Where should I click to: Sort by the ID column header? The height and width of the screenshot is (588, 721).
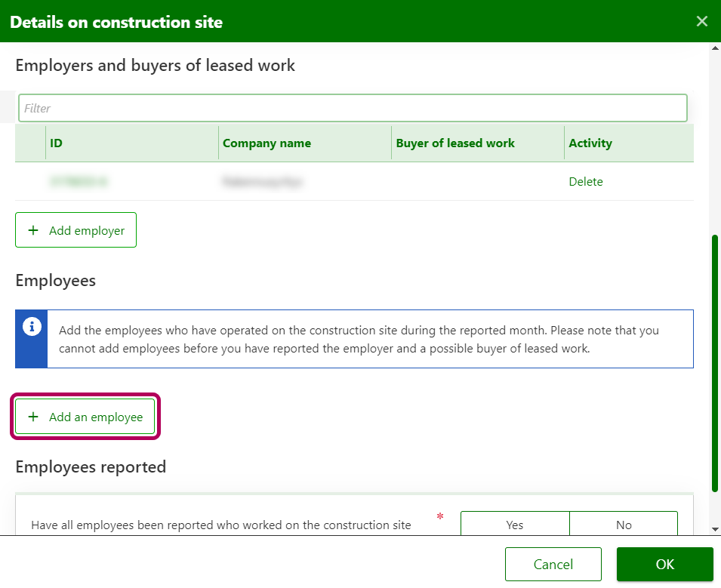coord(57,143)
